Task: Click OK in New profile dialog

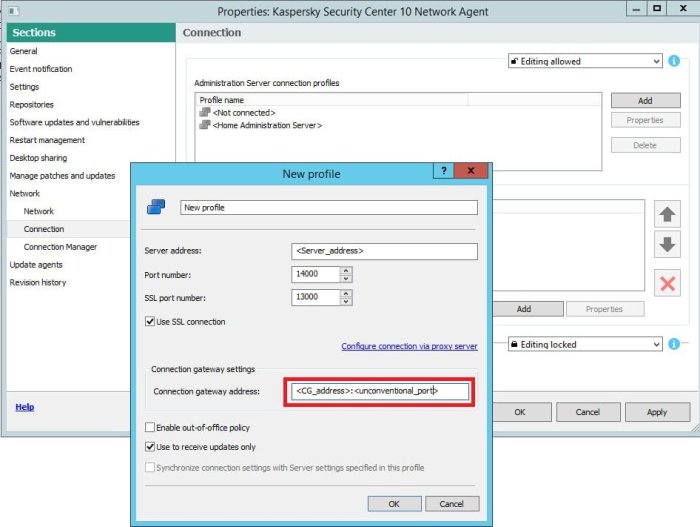Action: (x=394, y=504)
